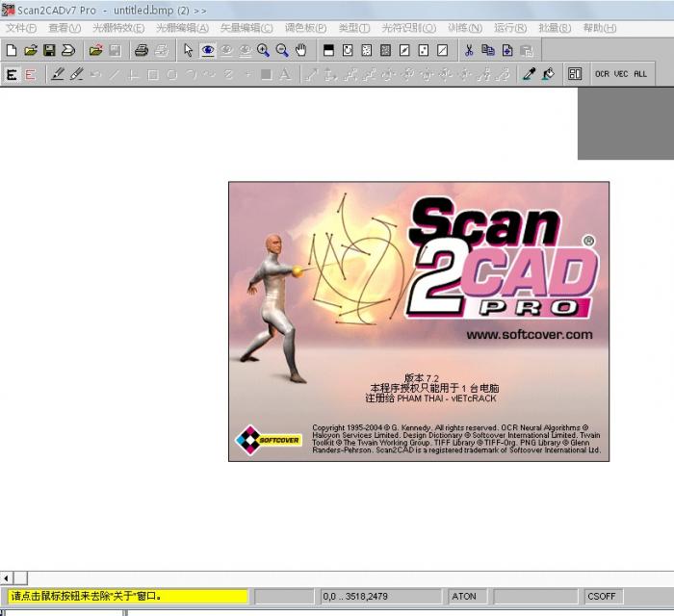Image resolution: width=674 pixels, height=616 pixels.
Task: Click the OCR button in the toolbar
Action: (602, 74)
